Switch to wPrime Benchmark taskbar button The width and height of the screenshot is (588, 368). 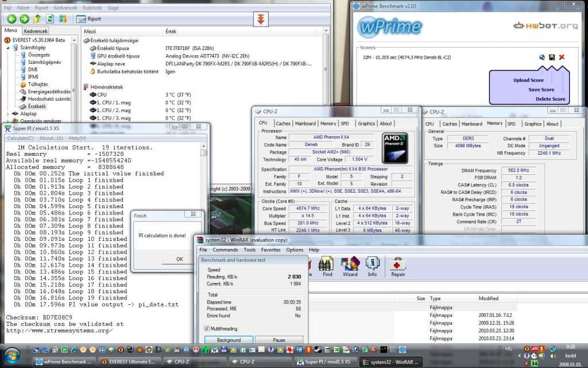click(64, 362)
